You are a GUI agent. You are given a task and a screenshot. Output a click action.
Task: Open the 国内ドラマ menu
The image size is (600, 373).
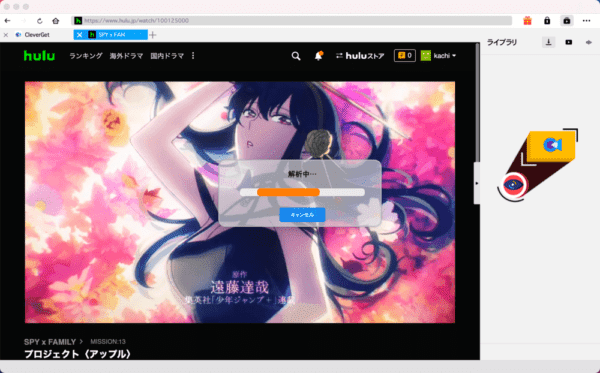pos(167,56)
